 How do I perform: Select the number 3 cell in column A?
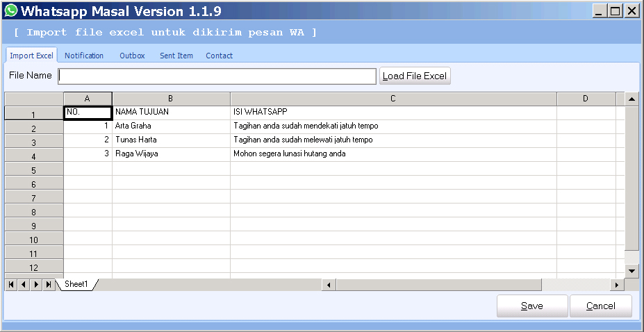click(x=88, y=154)
